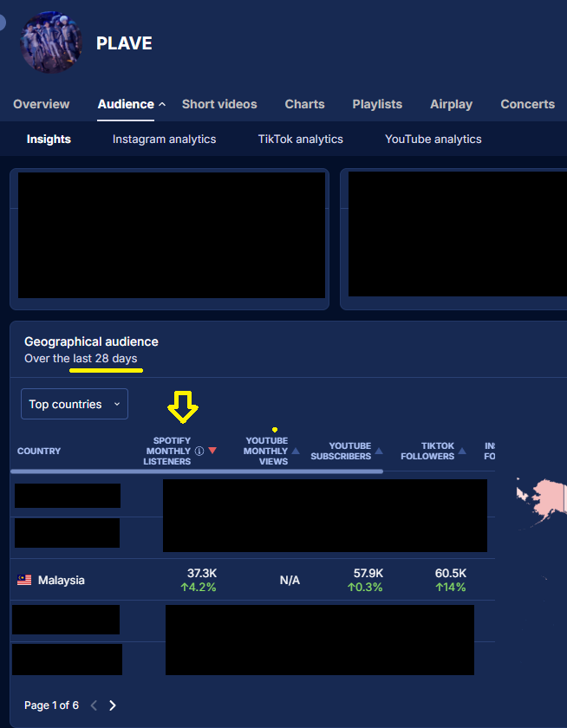Open the PLAVE artist avatar image

[51, 42]
